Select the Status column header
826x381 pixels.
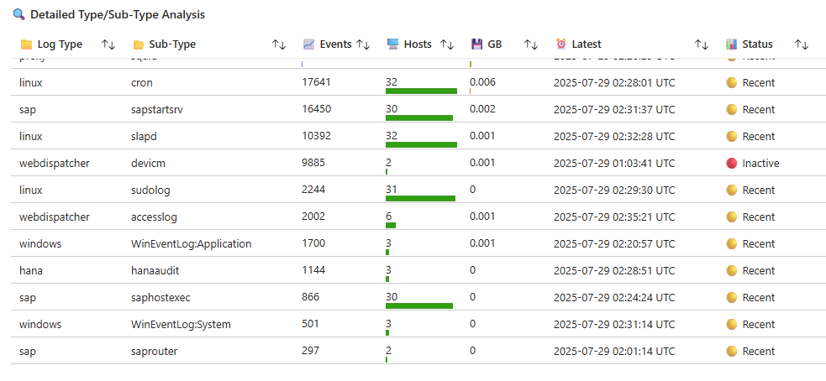[758, 44]
